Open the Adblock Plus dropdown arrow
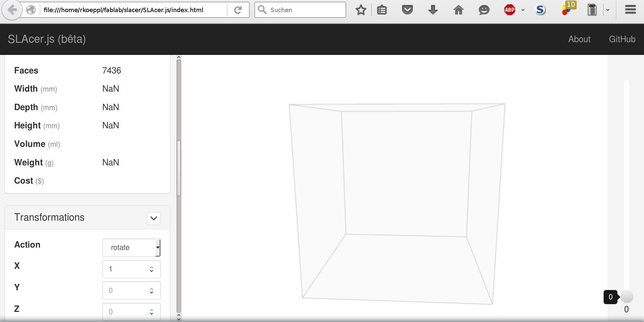644x322 pixels. 523,10
